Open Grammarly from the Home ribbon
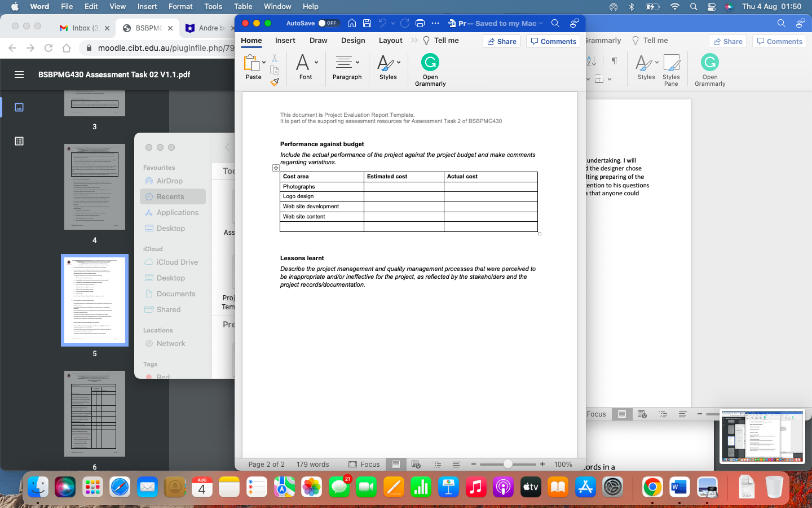Screen dimensions: 812x508 point(430,64)
